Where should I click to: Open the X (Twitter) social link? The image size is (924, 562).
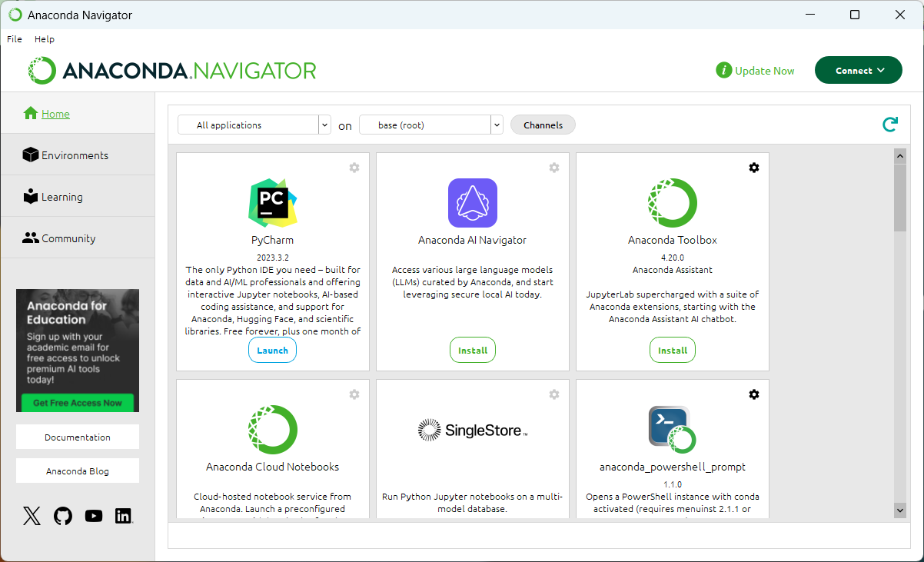[32, 516]
